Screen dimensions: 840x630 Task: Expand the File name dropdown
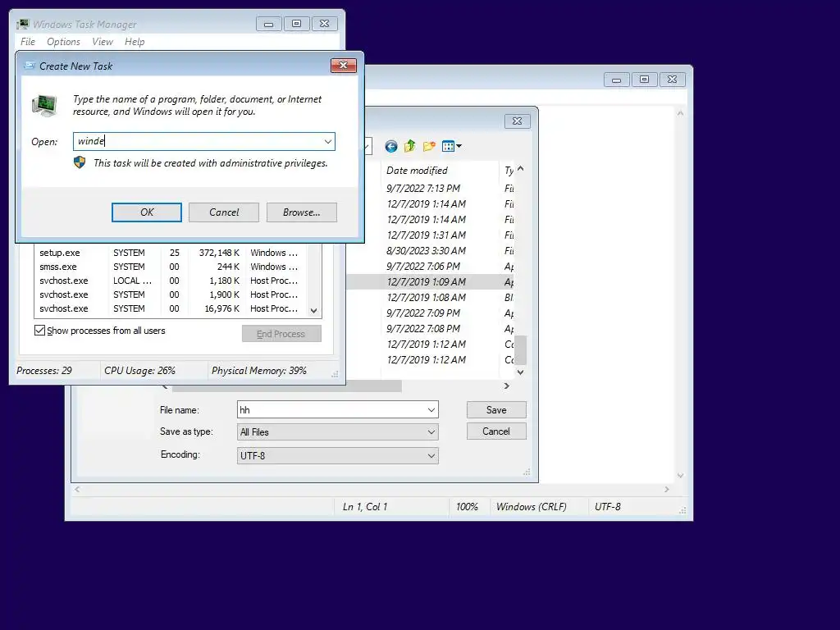(x=431, y=410)
